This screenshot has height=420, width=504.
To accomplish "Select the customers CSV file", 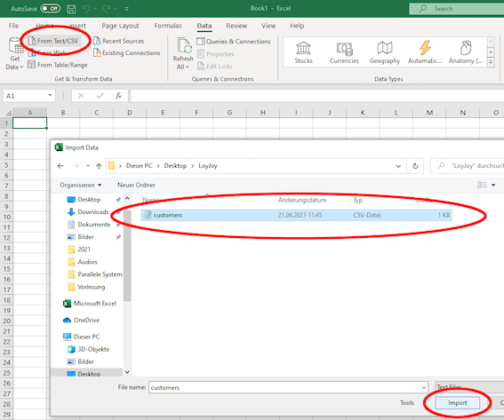I will pos(296,215).
